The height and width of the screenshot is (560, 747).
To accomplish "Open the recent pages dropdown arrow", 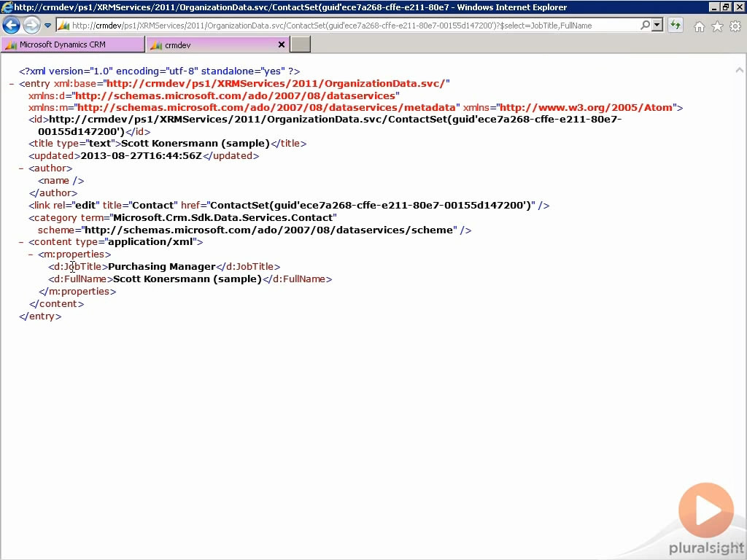I will (47, 26).
